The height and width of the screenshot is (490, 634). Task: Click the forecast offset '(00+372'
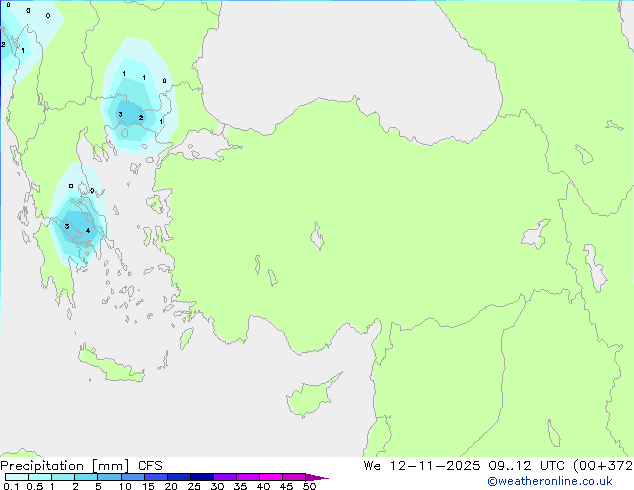click(x=603, y=466)
